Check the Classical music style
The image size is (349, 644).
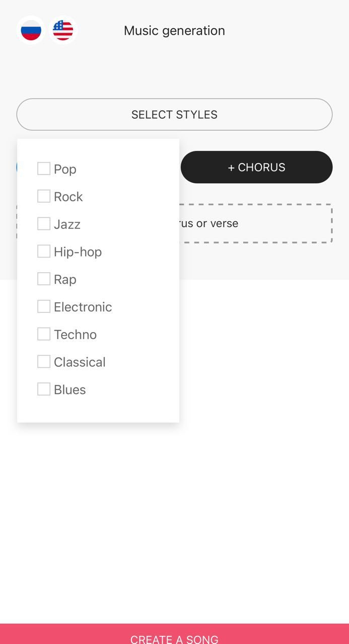[43, 361]
